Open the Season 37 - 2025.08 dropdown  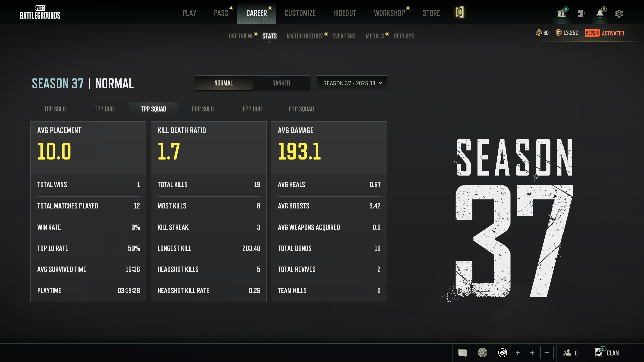coord(352,83)
